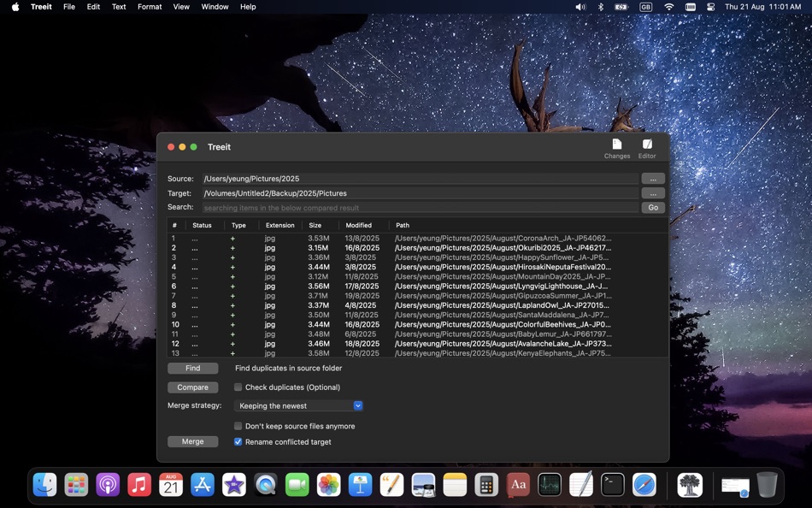
Task: Open Merge strategy dropdown Keeping the newest
Action: coord(298,406)
